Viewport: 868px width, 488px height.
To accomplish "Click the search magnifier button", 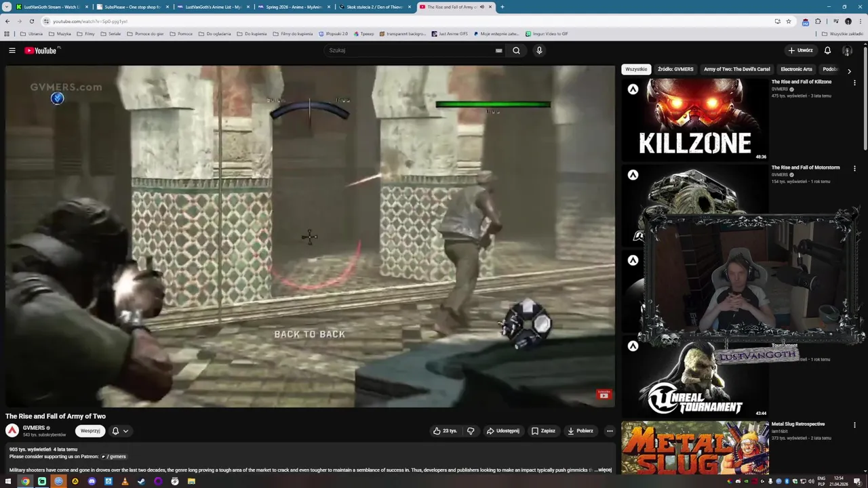I will point(516,50).
